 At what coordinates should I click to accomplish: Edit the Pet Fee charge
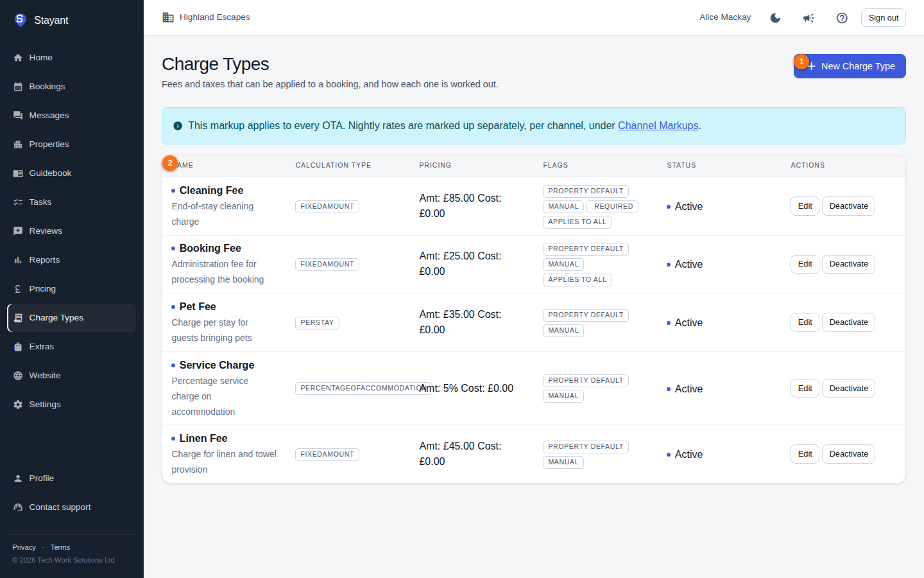[x=805, y=322]
